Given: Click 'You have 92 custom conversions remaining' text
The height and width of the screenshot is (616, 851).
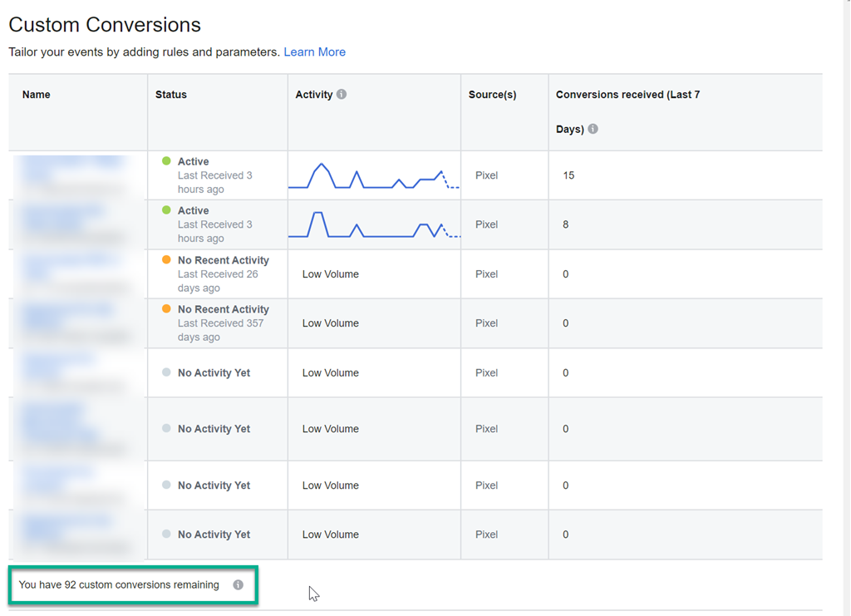Looking at the screenshot, I should coord(119,585).
